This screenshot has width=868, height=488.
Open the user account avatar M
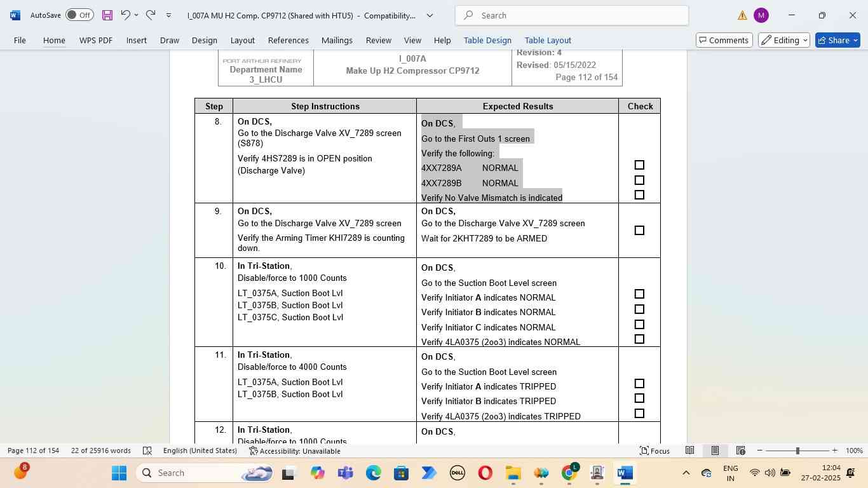point(761,15)
